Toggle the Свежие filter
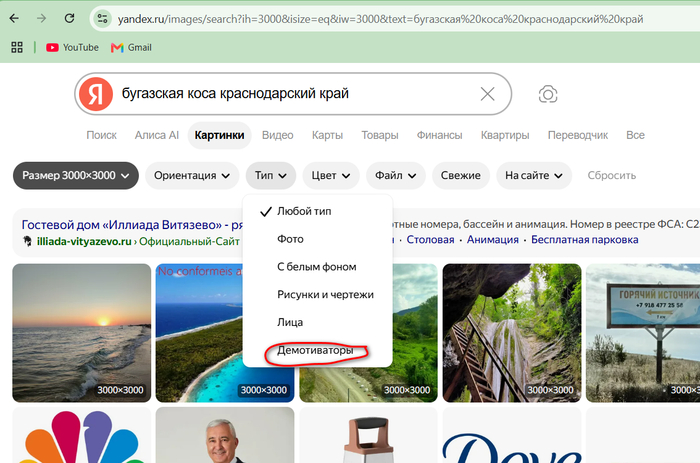The width and height of the screenshot is (700, 463). click(461, 175)
